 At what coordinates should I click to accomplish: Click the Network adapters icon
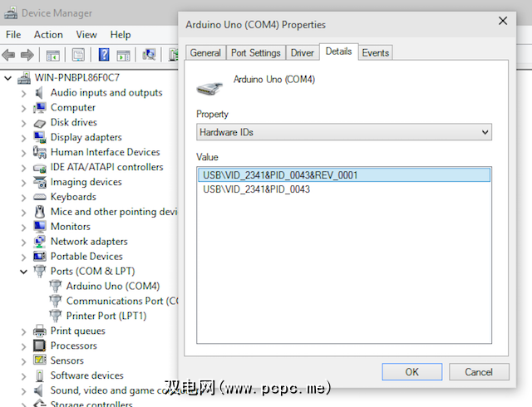[40, 242]
